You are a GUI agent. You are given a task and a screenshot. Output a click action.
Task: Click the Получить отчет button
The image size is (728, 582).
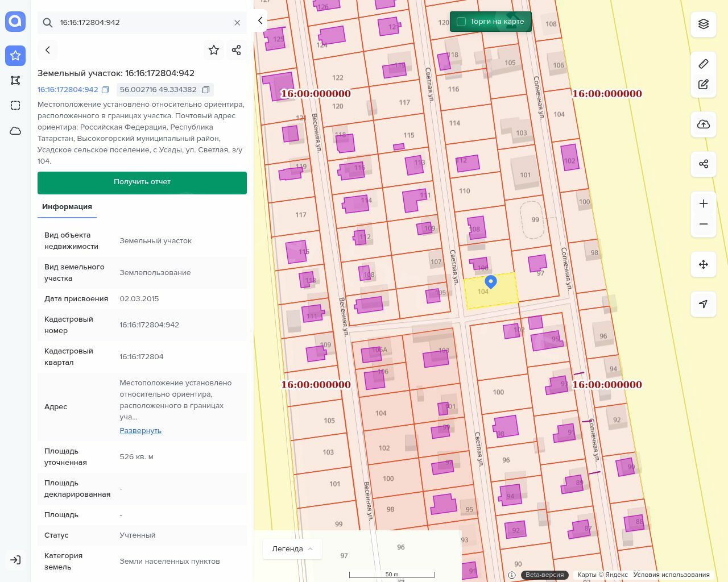(142, 182)
